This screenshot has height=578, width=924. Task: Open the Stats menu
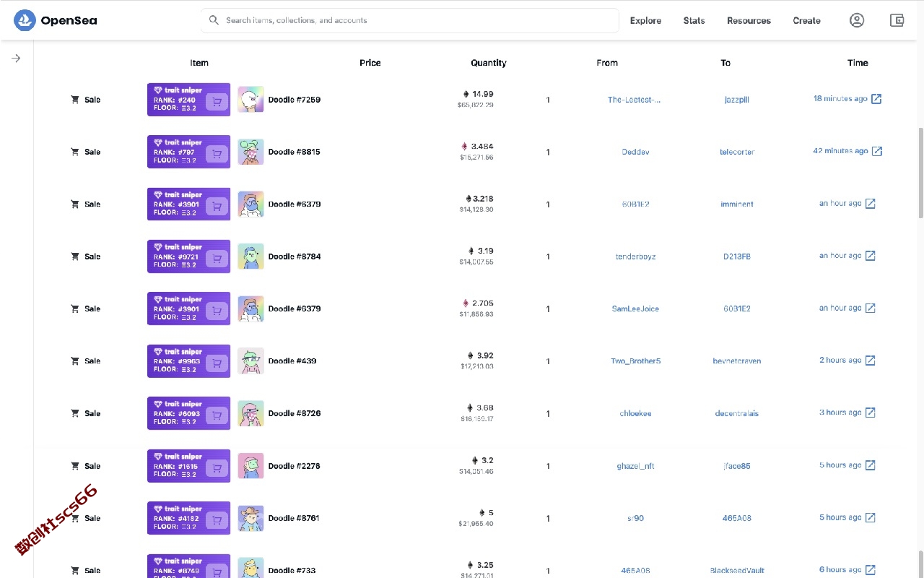coord(694,20)
